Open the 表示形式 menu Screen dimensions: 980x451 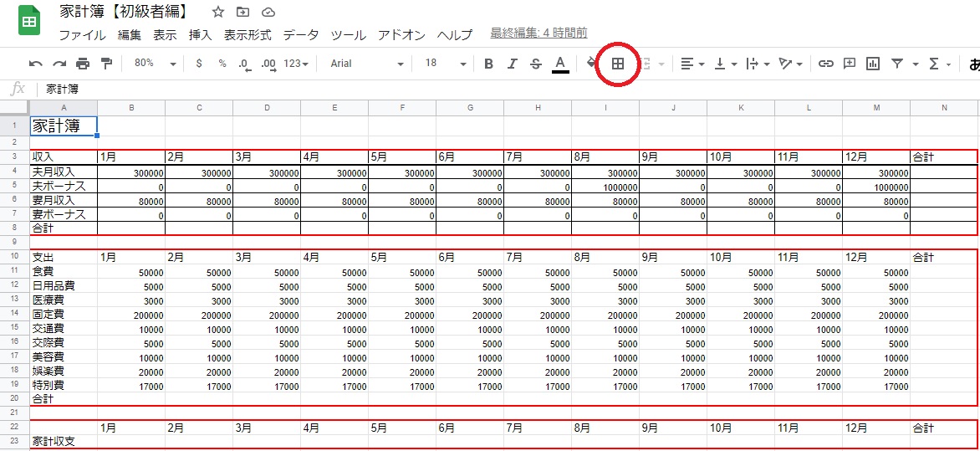tap(248, 35)
